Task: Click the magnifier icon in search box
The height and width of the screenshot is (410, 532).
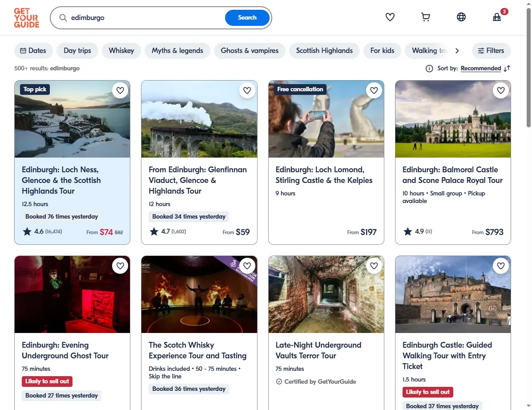Action: pos(63,18)
